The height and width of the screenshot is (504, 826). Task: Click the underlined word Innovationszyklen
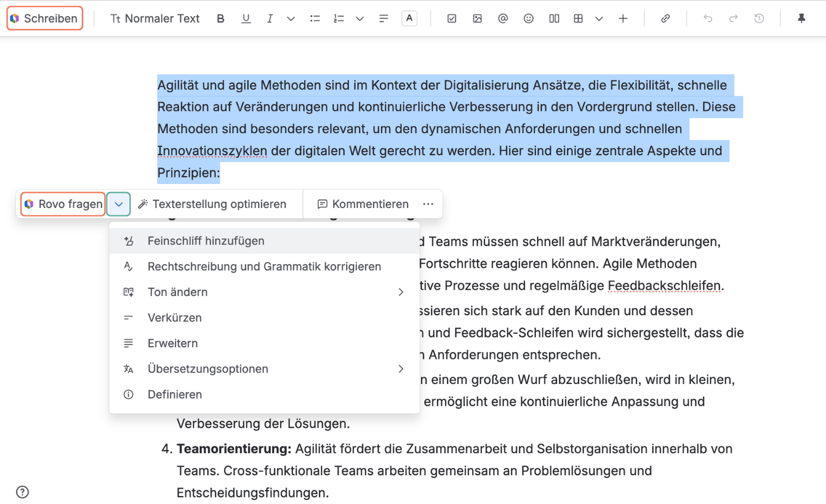tap(212, 151)
